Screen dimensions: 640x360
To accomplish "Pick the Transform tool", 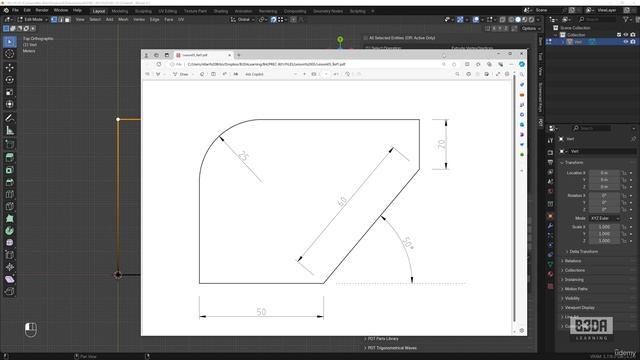I will click(9, 104).
